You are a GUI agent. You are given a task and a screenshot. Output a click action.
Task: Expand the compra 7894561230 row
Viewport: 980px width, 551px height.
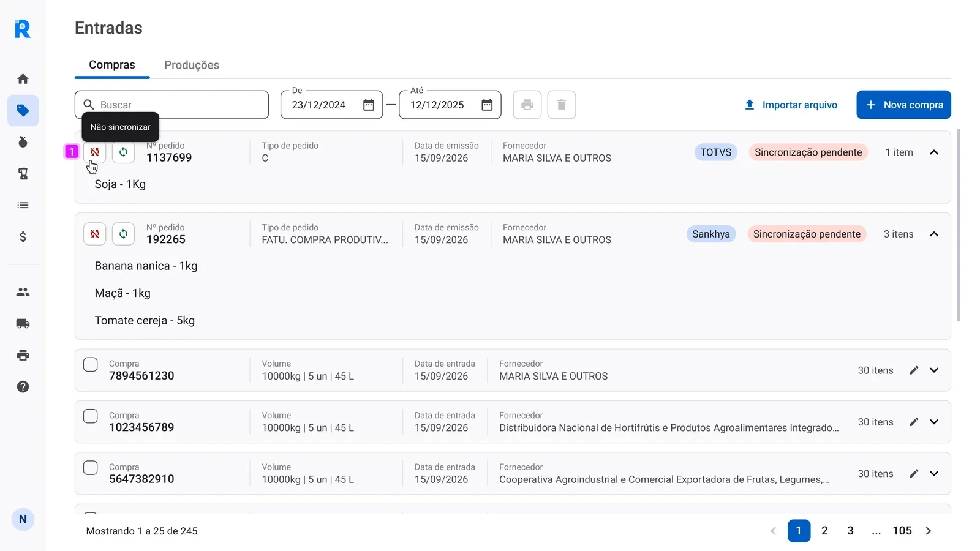934,370
